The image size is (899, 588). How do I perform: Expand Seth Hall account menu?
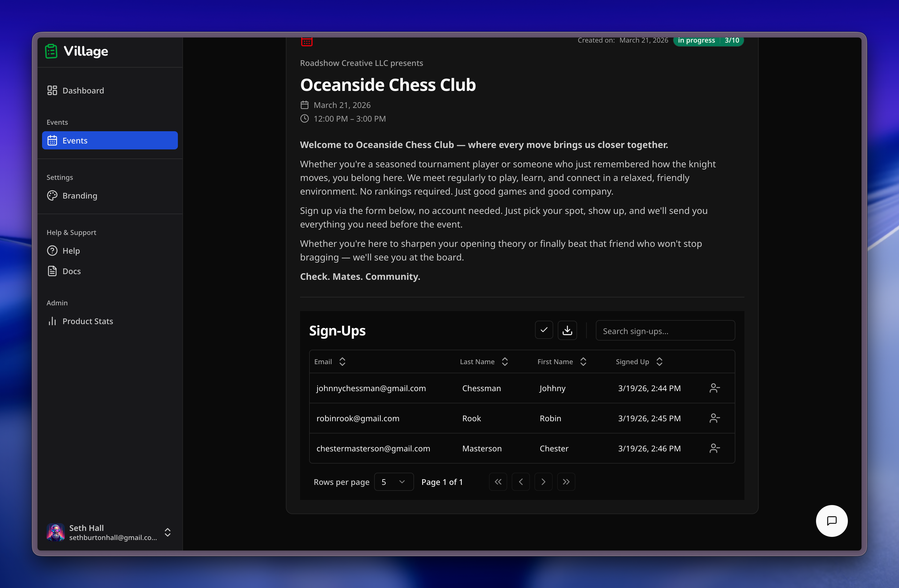click(x=167, y=532)
